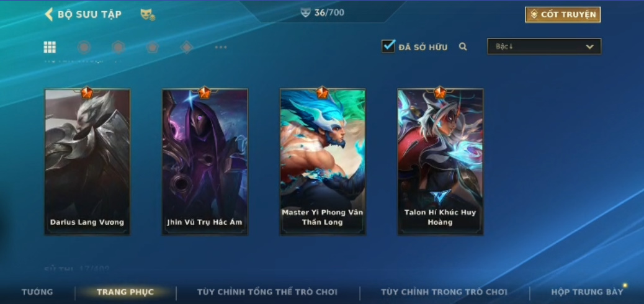The height and width of the screenshot is (304, 644).
Task: Expand the sort dropdown chevron arrow
Action: (x=590, y=47)
